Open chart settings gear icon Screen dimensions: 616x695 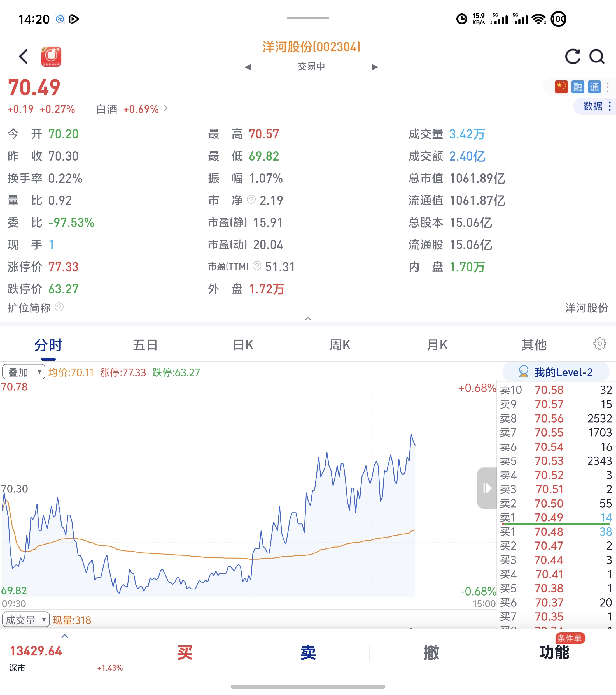599,344
